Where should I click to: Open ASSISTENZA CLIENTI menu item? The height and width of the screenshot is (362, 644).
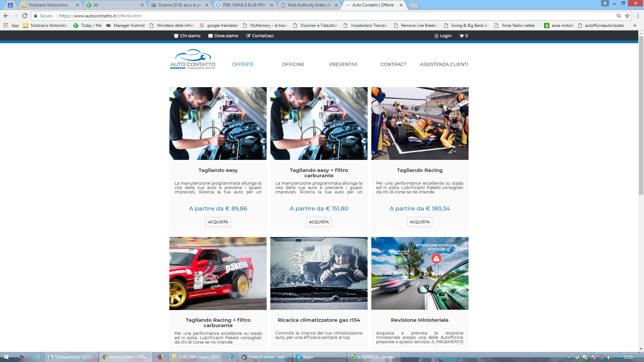click(x=444, y=64)
